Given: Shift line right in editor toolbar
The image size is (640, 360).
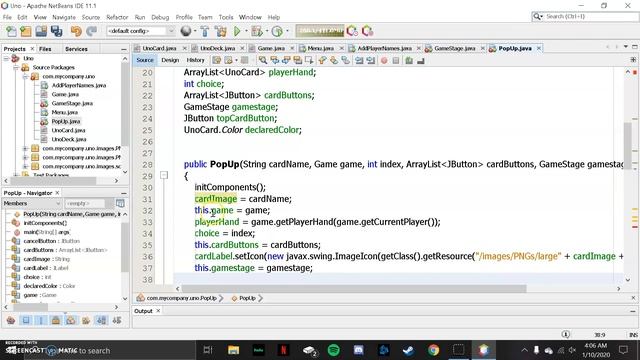Looking at the screenshot, I should point(371,60).
